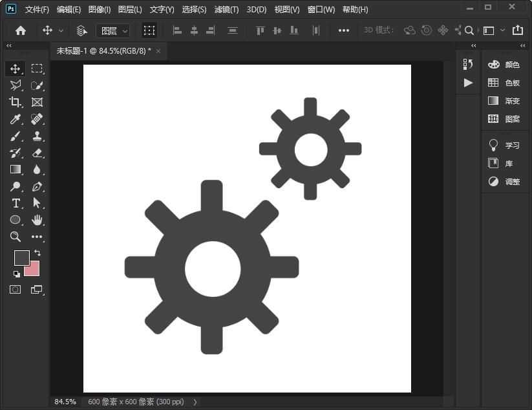The width and height of the screenshot is (532, 410).
Task: Open the 色板 swatches panel
Action: pyautogui.click(x=504, y=83)
